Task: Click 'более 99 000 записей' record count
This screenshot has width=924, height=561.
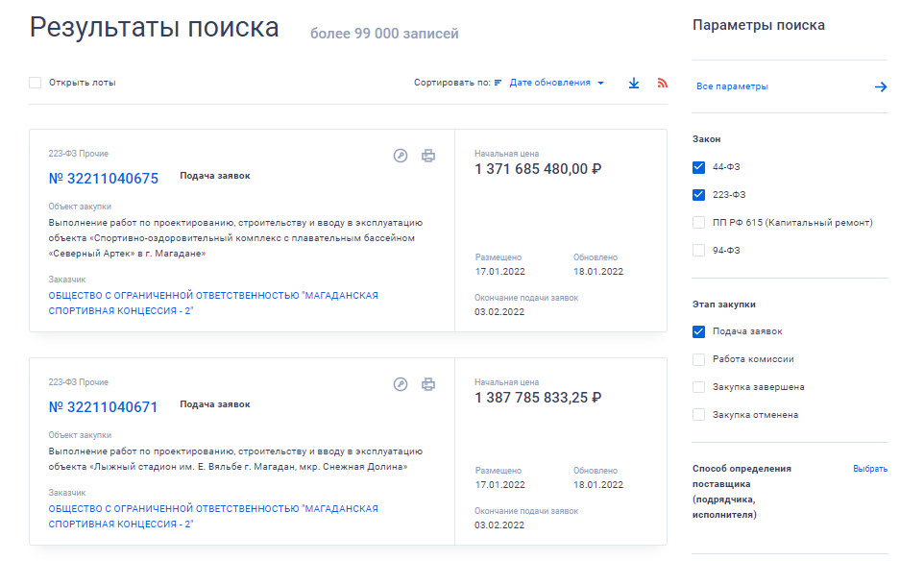Action: coord(384,34)
